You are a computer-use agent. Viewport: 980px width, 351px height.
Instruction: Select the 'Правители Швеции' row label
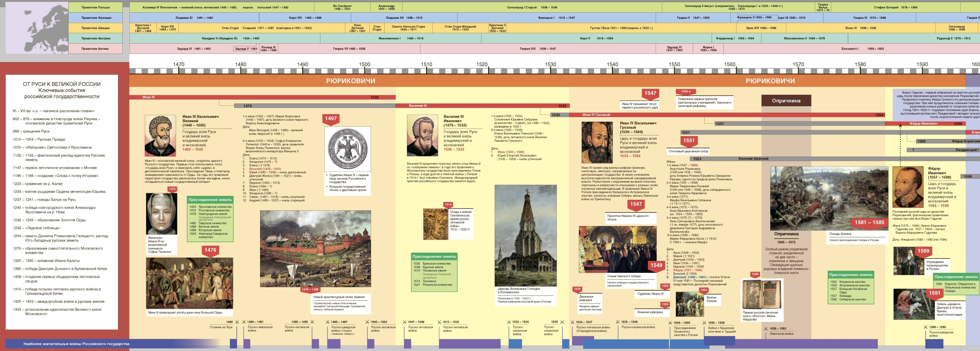[96, 28]
